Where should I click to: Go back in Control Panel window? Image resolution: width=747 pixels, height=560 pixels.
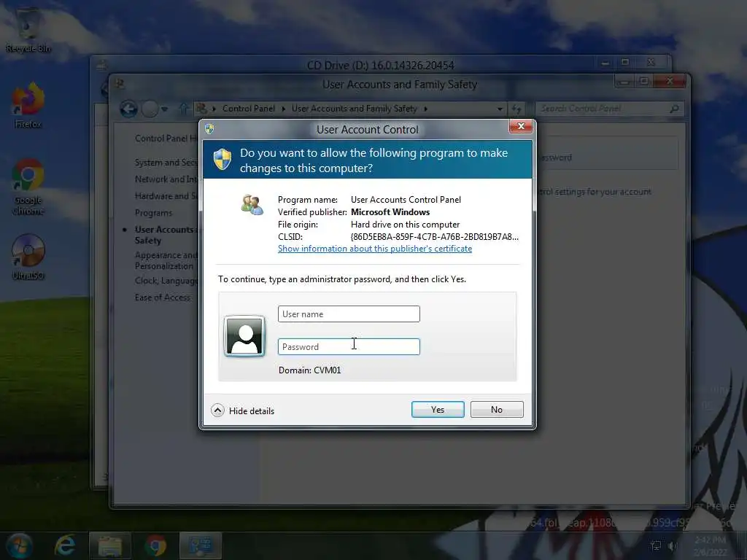128,109
